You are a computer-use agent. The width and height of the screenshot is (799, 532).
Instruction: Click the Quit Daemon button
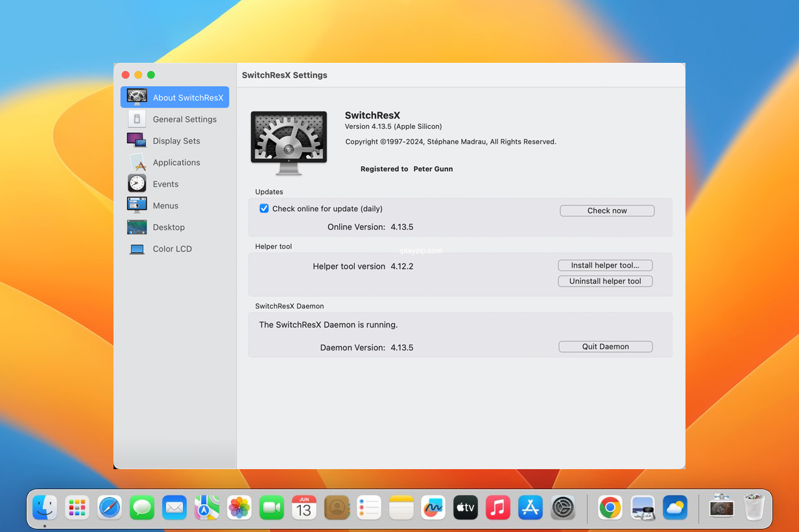pos(605,347)
